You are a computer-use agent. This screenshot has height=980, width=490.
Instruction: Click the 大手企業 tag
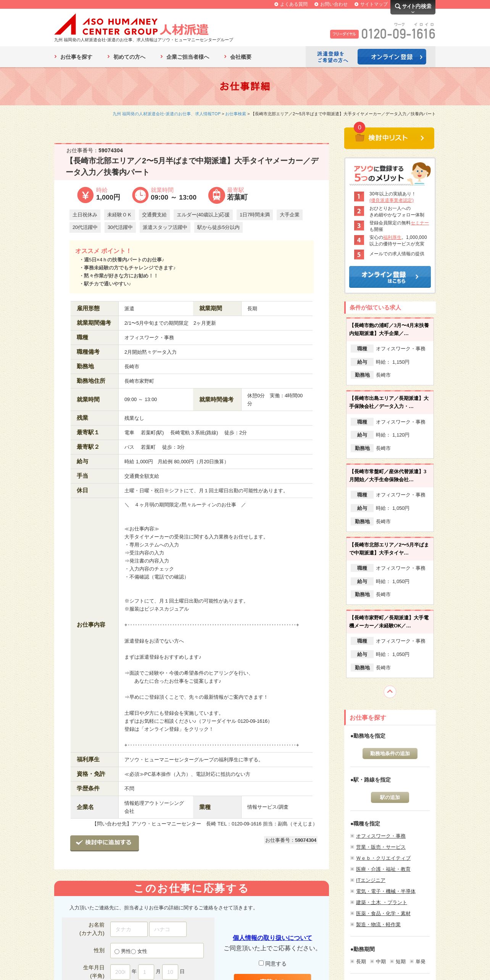(289, 215)
